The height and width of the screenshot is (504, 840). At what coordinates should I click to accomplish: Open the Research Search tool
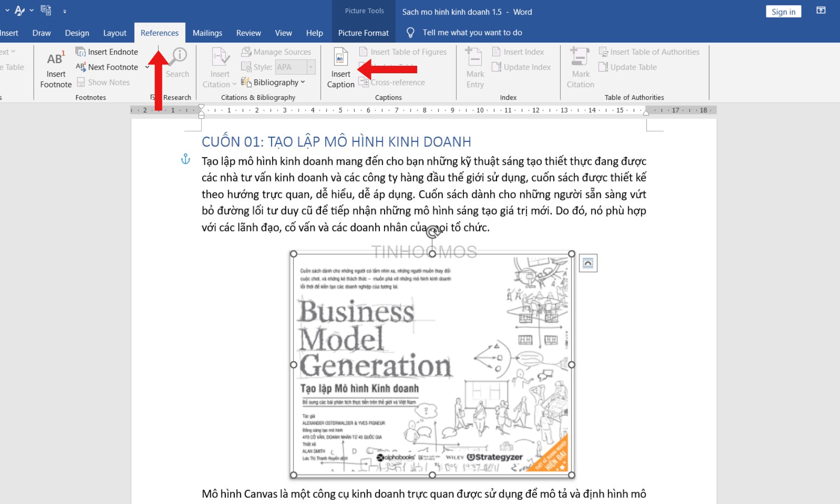point(177,63)
